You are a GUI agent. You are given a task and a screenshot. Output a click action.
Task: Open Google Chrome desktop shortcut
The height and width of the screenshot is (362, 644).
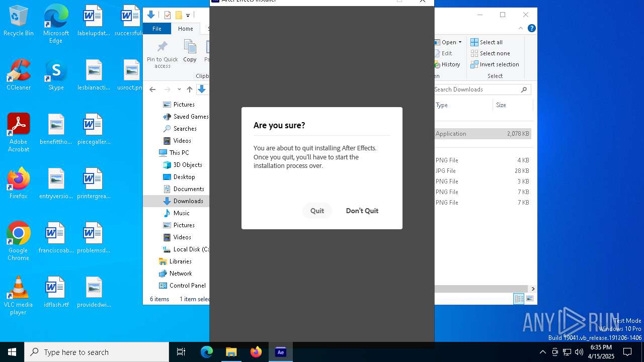19,241
